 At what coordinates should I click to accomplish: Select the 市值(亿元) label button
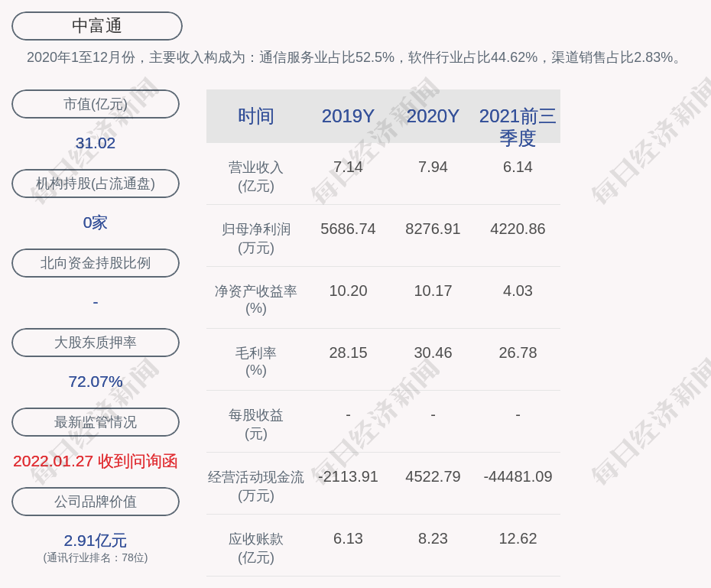(96, 104)
